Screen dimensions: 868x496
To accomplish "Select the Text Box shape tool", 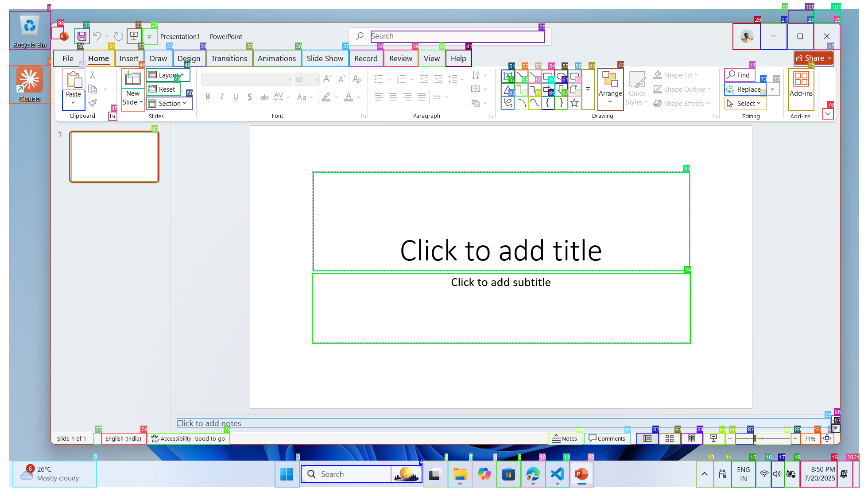I will coord(508,76).
